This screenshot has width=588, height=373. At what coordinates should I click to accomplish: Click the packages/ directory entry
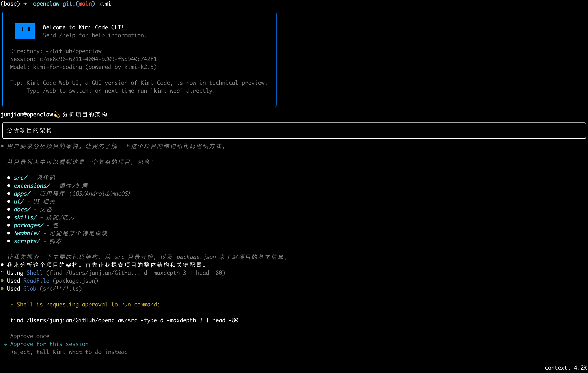[29, 225]
